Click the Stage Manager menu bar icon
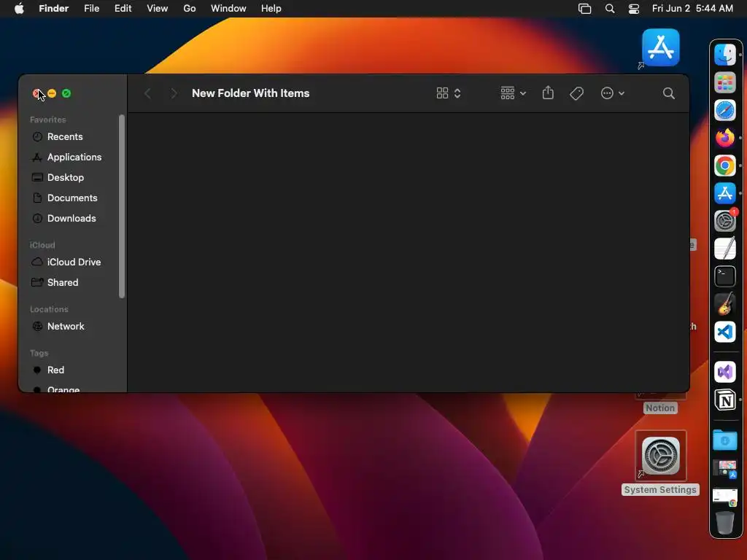747x560 pixels. click(584, 9)
